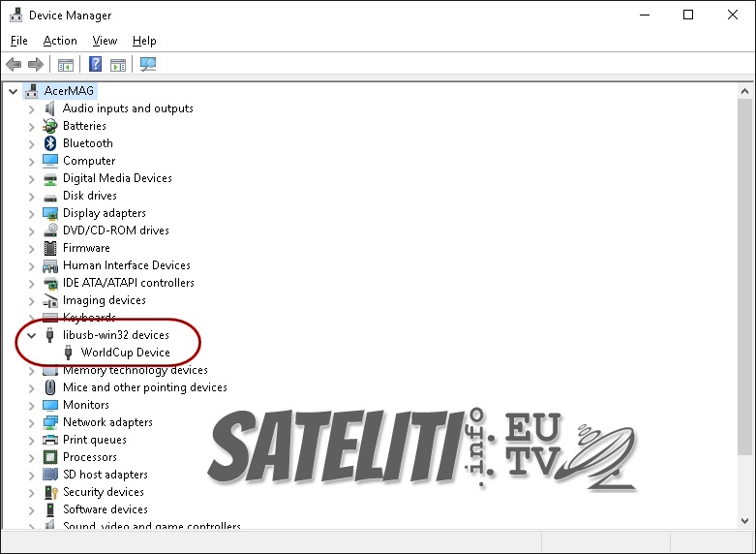This screenshot has height=554, width=756.
Task: Maximize the Device Manager window
Action: [x=688, y=15]
